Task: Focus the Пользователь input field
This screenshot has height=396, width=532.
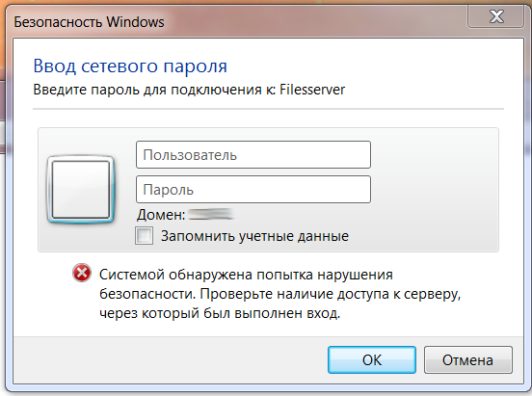Action: (x=253, y=155)
